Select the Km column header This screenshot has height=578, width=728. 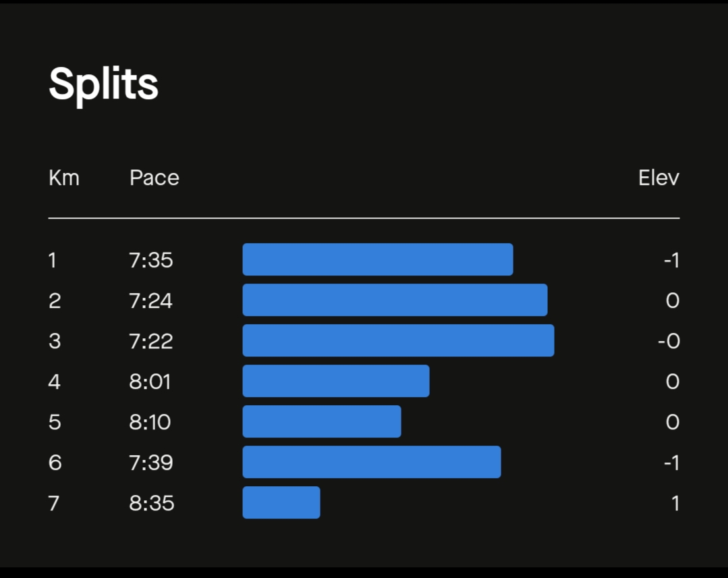pos(64,178)
